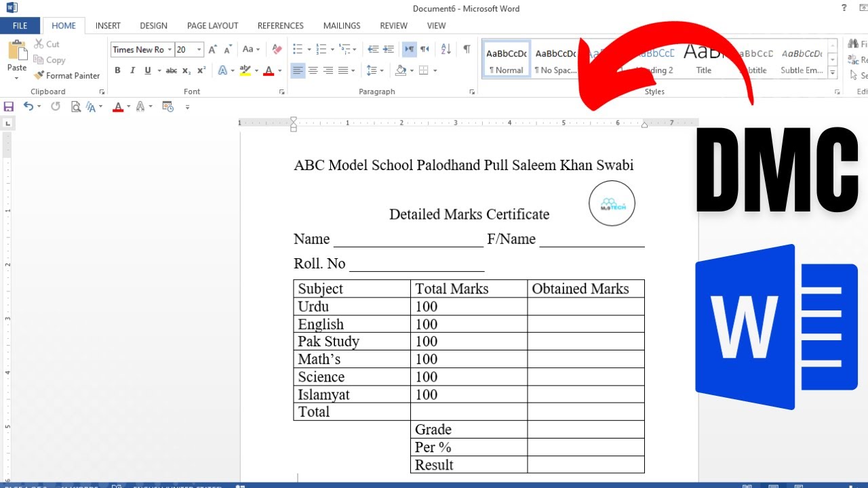The height and width of the screenshot is (488, 868).
Task: Expand the line spacing options
Action: pyautogui.click(x=374, y=70)
